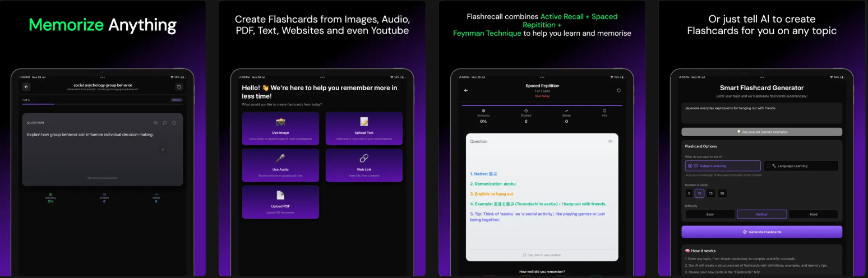Tap the brain icon beside How it works

[x=687, y=251]
